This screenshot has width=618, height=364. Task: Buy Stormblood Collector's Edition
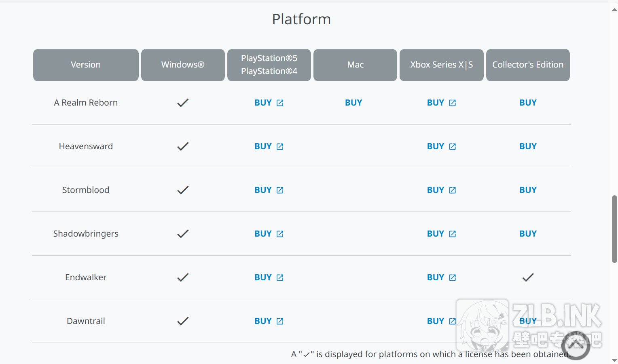coord(528,190)
